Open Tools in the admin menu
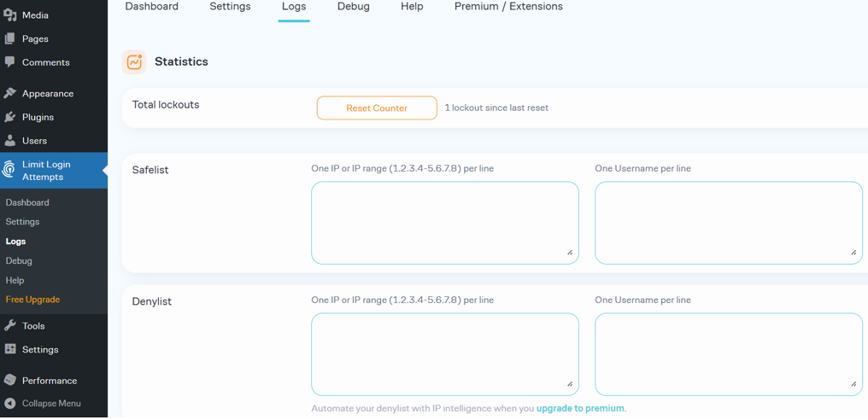The image size is (868, 420). [x=33, y=326]
